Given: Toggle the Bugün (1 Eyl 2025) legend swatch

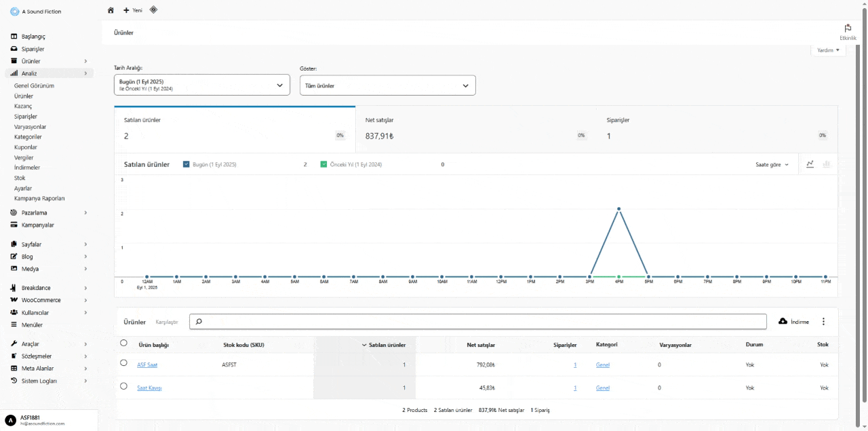Looking at the screenshot, I should pos(186,164).
